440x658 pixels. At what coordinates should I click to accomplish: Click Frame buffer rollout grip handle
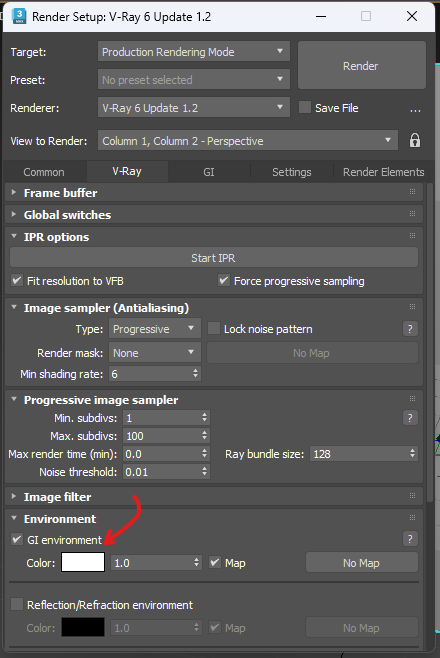point(412,192)
